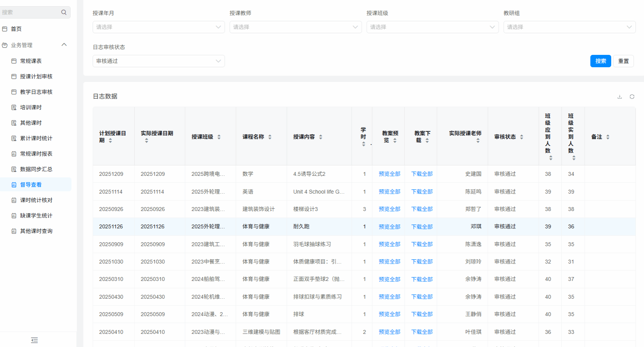Open the 授课班级 dropdown

(x=432, y=27)
